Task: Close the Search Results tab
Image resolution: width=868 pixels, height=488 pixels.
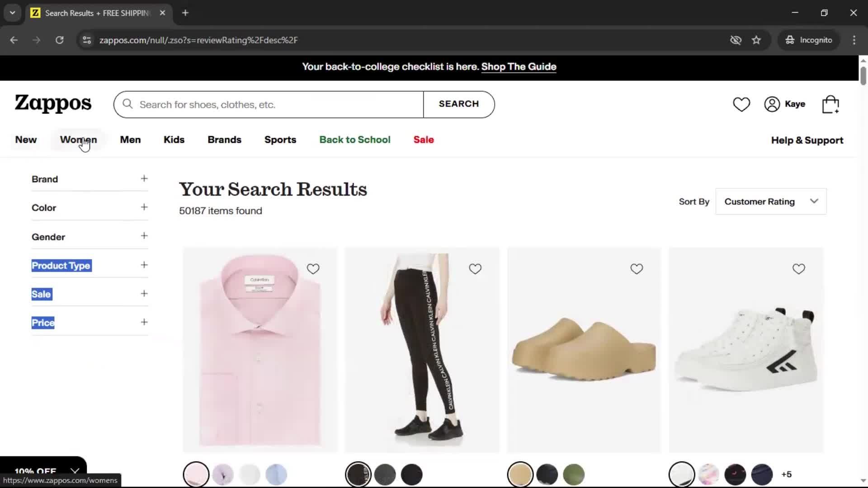Action: pyautogui.click(x=162, y=13)
